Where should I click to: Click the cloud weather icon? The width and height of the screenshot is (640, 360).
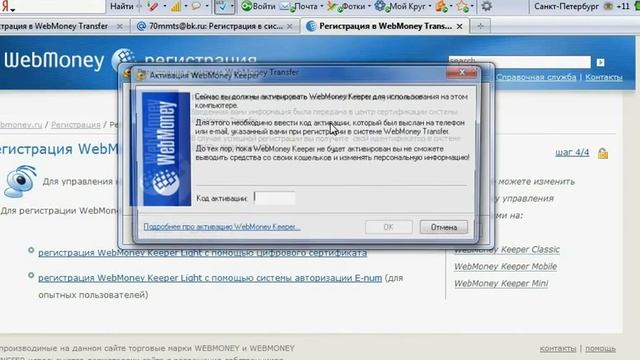tap(608, 7)
